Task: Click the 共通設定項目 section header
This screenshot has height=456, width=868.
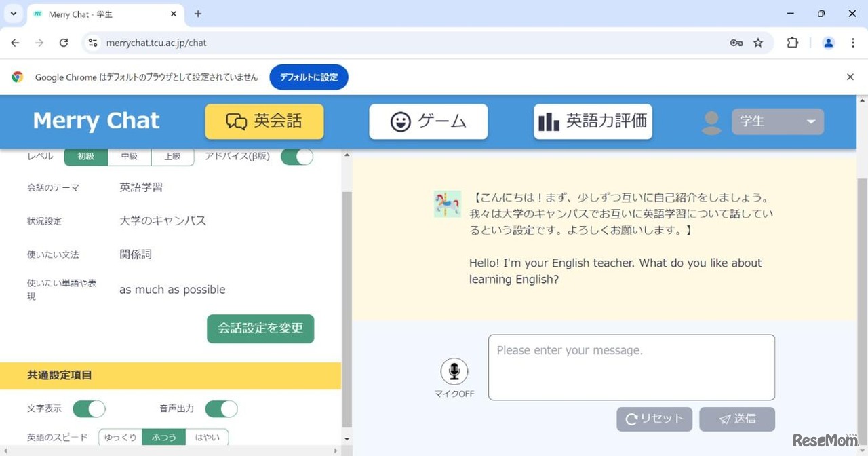Action: tap(170, 375)
